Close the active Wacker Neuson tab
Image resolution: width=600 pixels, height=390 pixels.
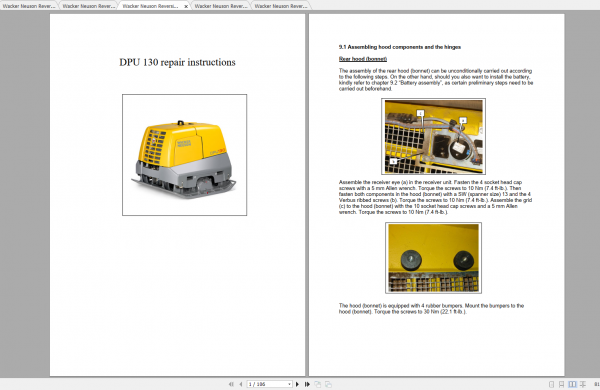point(186,6)
